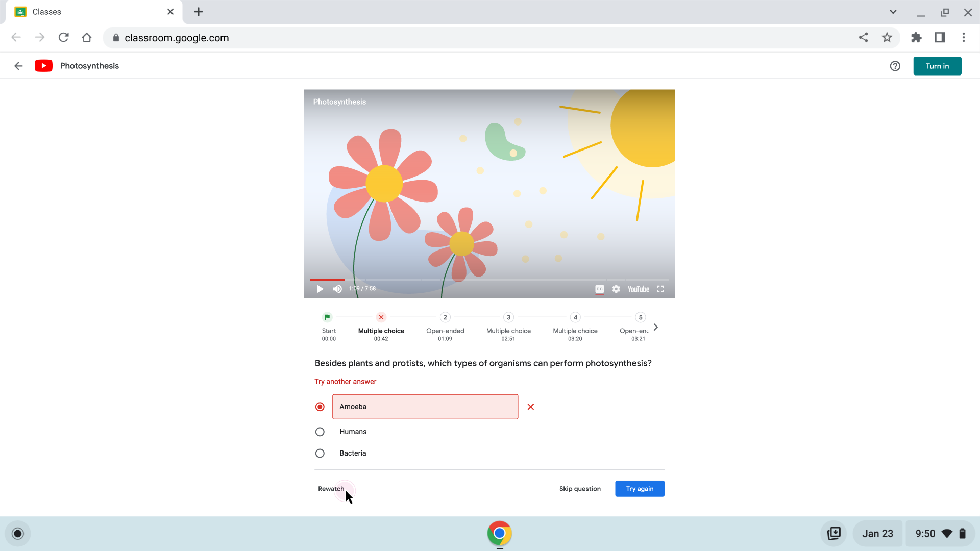
Task: Click the Multiple choice marker at 00:42
Action: coord(381,317)
